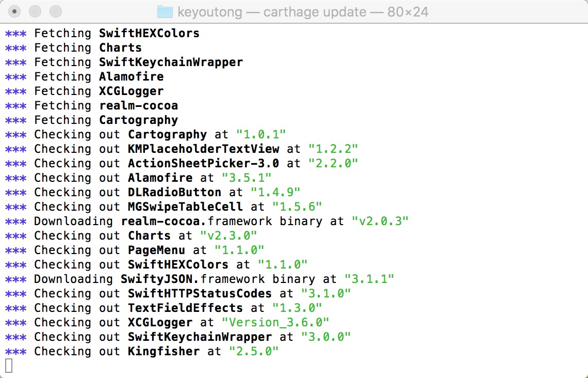The width and height of the screenshot is (588, 378).
Task: Close the terminal window
Action: pos(15,11)
